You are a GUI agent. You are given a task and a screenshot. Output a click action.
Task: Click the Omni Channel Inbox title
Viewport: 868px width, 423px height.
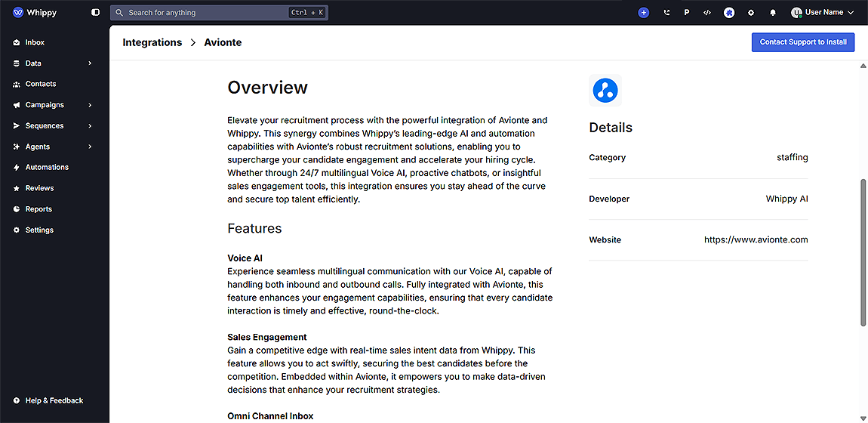270,415
